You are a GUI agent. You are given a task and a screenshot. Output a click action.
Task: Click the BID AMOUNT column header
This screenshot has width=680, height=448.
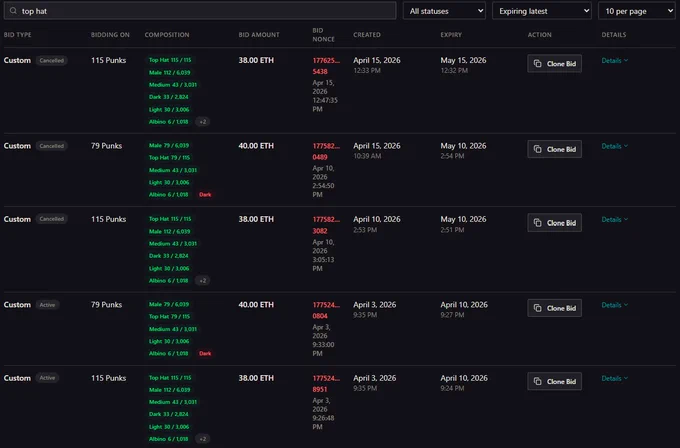point(259,35)
